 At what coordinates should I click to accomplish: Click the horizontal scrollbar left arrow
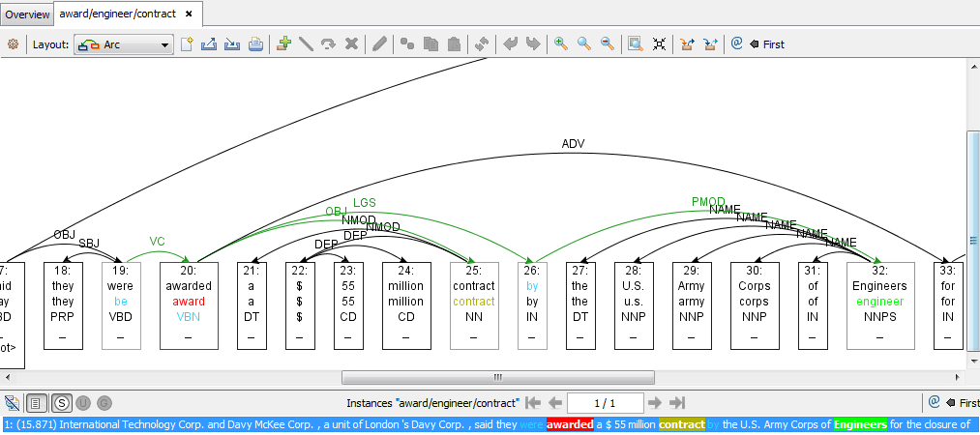7,377
